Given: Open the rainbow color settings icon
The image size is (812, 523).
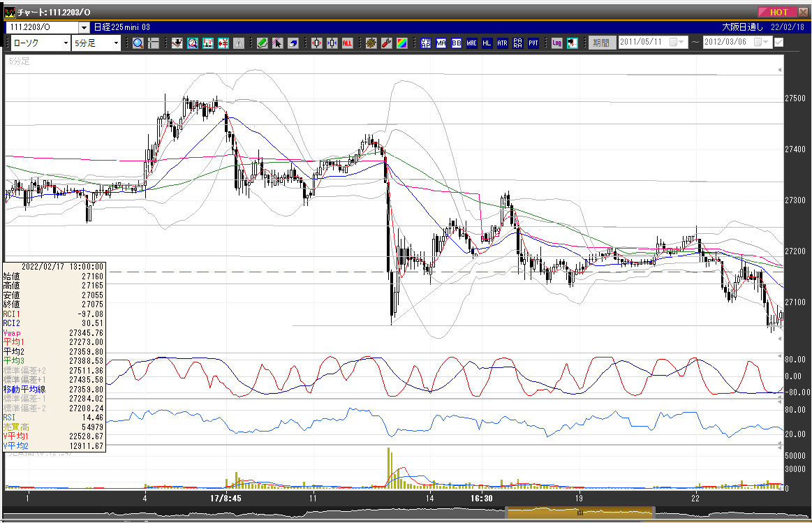Looking at the screenshot, I should coord(402,43).
